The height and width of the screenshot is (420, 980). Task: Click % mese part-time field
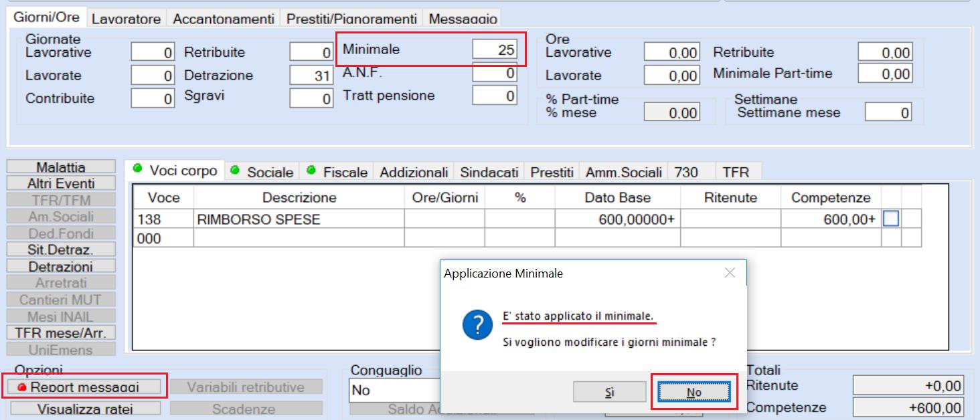tap(671, 112)
